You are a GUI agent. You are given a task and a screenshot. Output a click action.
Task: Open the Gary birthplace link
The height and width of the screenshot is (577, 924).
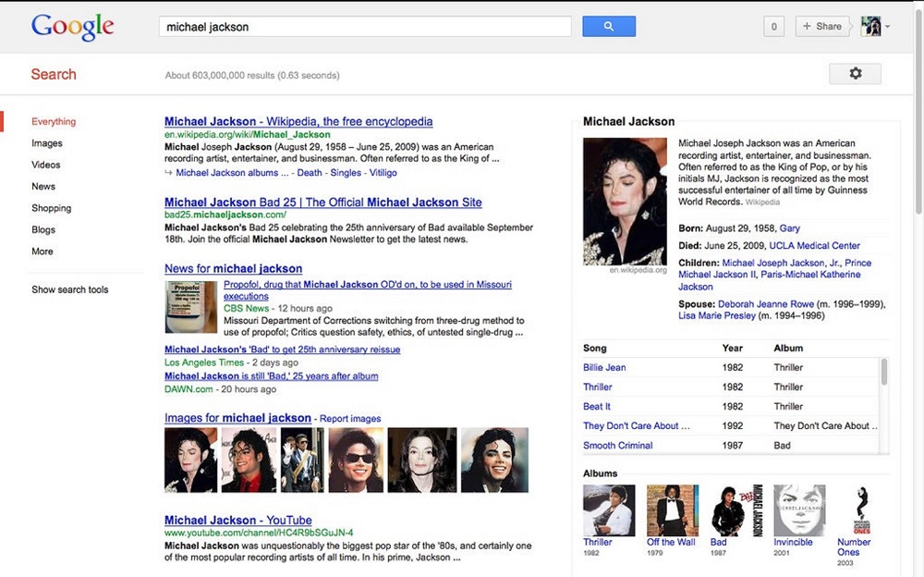(790, 228)
